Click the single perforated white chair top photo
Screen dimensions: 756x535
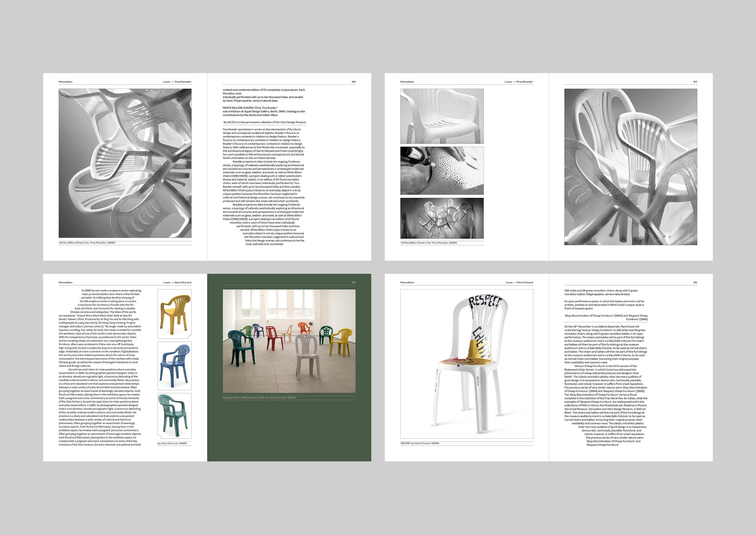pyautogui.click(x=442, y=116)
